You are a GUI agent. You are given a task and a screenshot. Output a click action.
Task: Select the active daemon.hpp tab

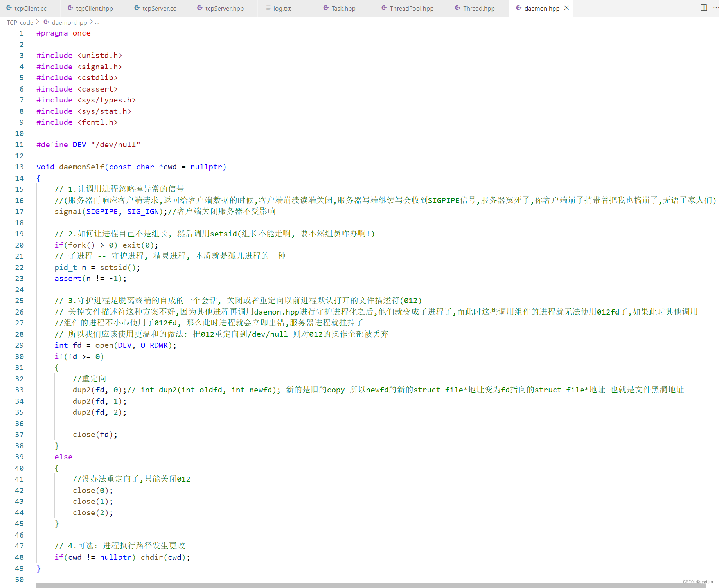tap(542, 8)
